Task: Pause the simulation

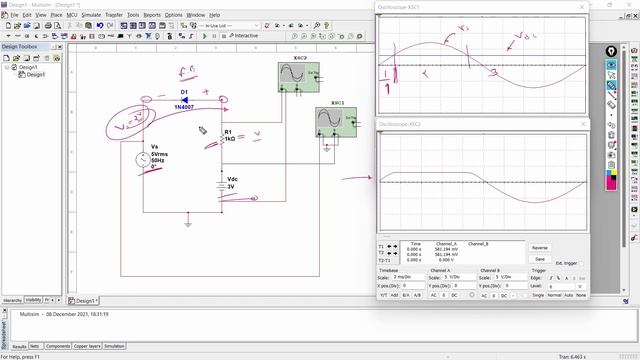Action: point(214,36)
